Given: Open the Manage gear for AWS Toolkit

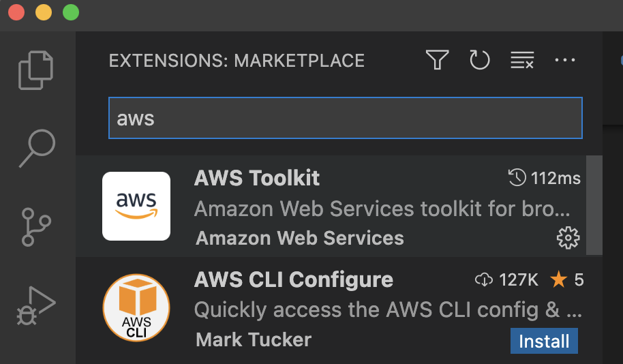Looking at the screenshot, I should tap(568, 238).
